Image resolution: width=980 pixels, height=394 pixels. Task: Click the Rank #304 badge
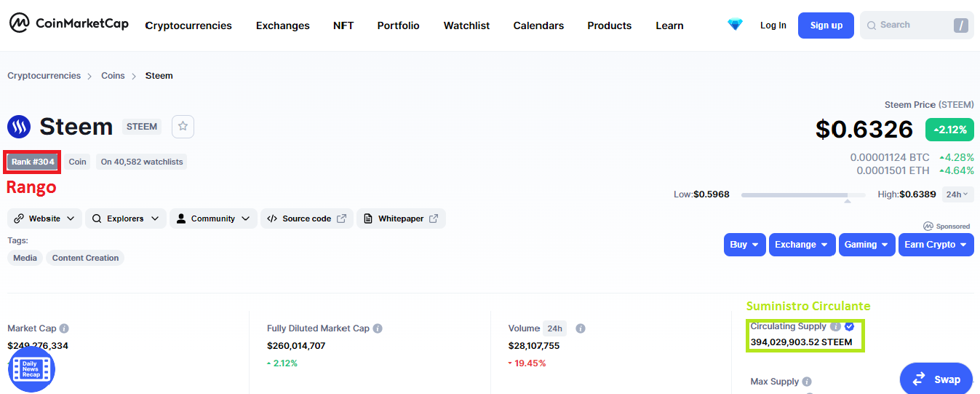click(33, 162)
